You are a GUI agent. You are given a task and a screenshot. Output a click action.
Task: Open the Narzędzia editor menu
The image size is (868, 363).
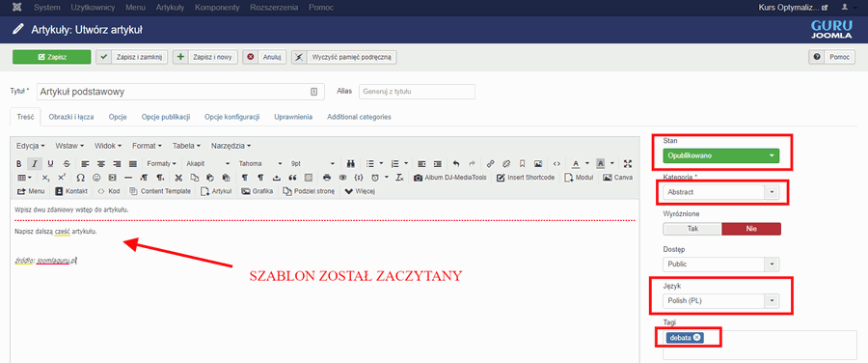231,146
